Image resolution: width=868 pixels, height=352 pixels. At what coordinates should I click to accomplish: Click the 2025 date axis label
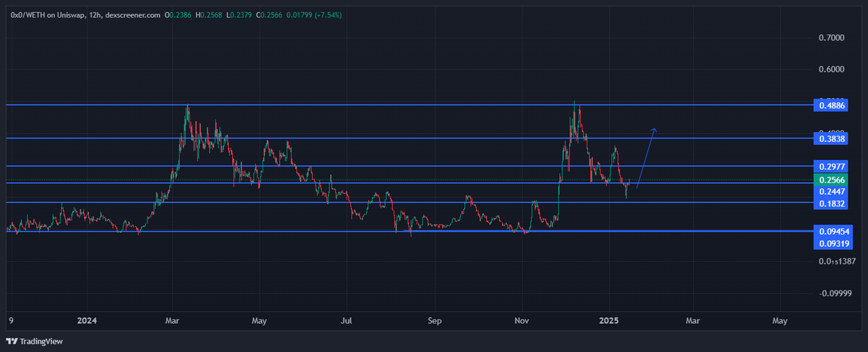tap(609, 319)
